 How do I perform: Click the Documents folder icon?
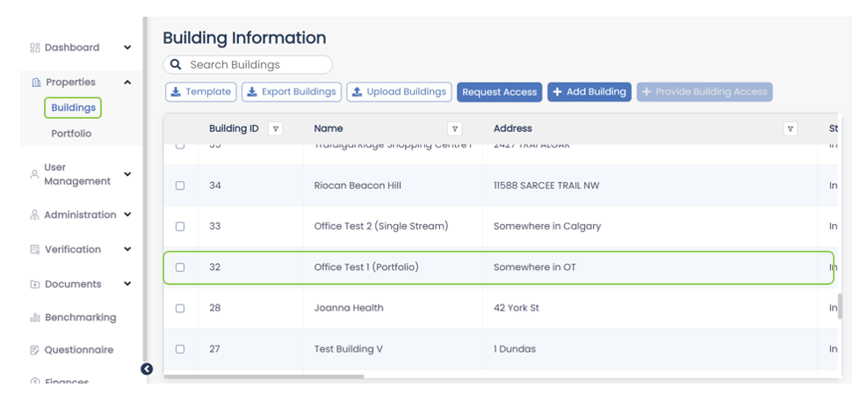[35, 284]
